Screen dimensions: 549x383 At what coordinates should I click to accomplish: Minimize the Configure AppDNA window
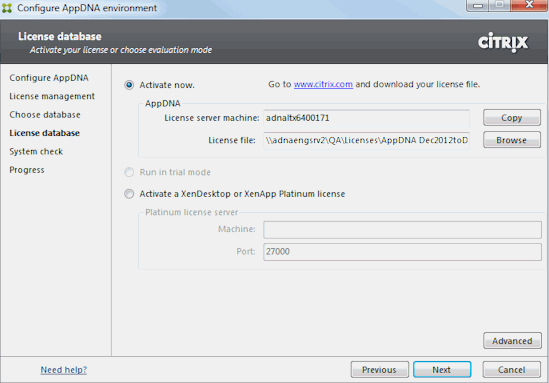[478, 6]
